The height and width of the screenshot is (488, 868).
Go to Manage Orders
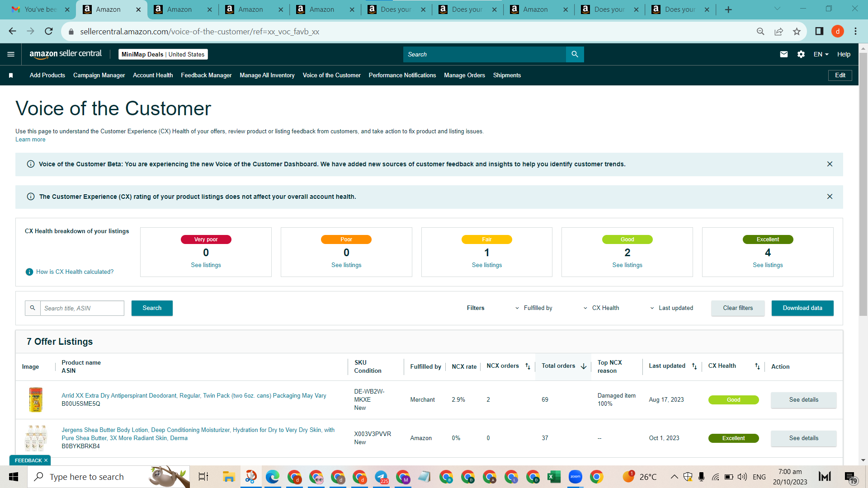464,75
